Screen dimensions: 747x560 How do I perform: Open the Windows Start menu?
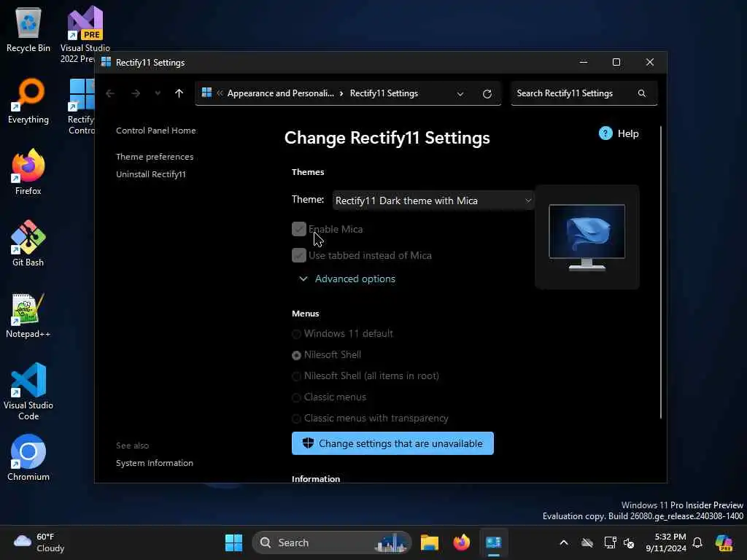click(x=233, y=542)
